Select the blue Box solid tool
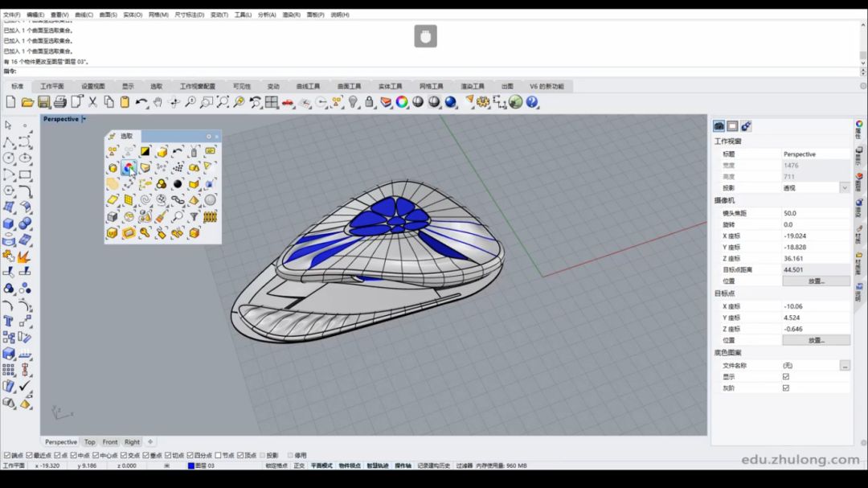Image resolution: width=868 pixels, height=488 pixels. (9, 223)
